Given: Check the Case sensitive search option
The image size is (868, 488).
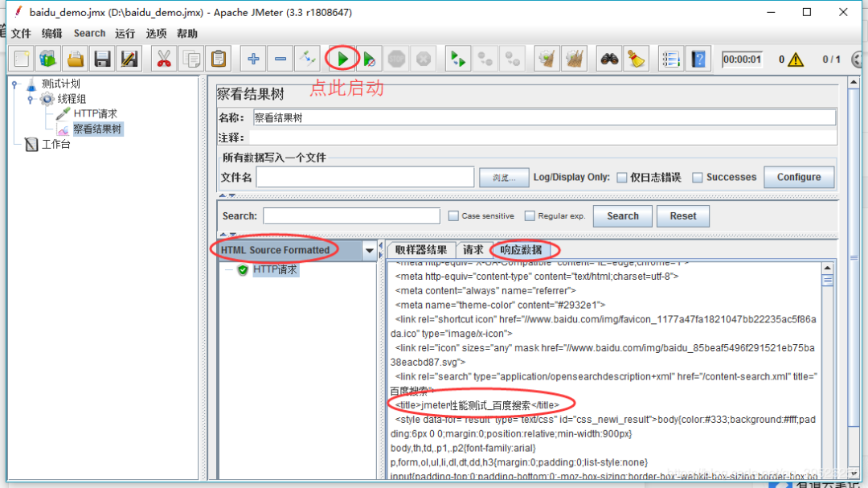Looking at the screenshot, I should click(453, 215).
